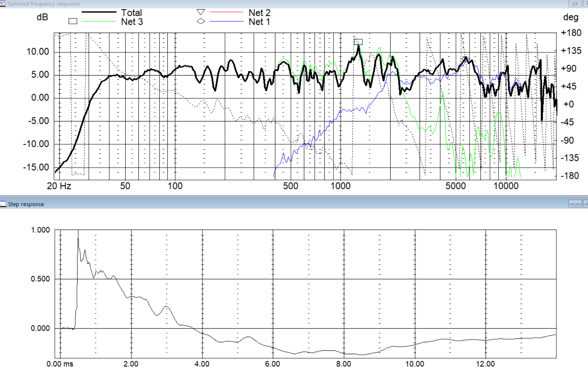Select the Summed frequency response title bar

(272, 4)
